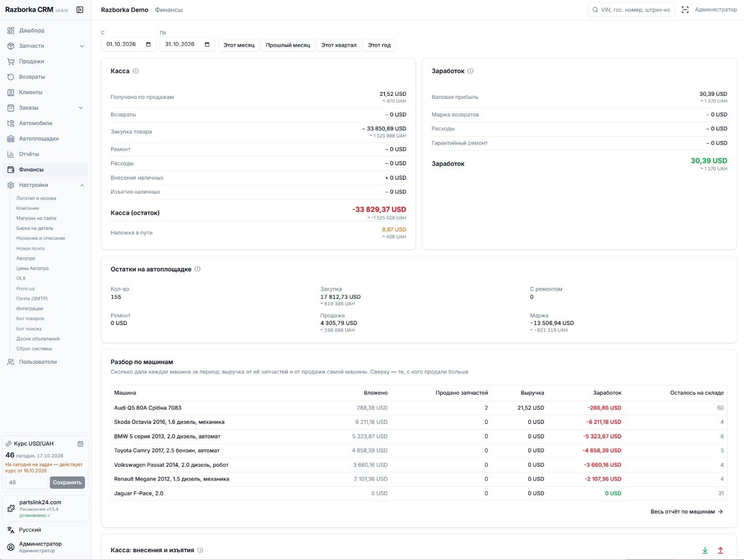Open Бот товаров settings item

30,318
